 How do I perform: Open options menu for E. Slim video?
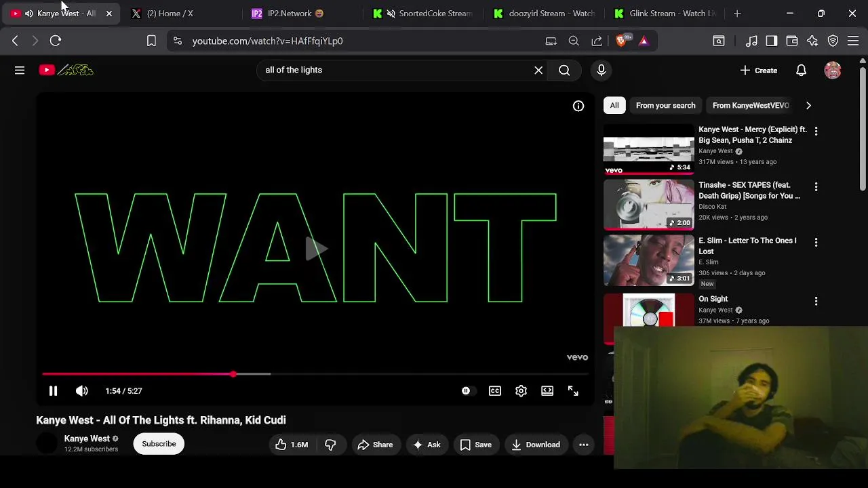pos(816,242)
